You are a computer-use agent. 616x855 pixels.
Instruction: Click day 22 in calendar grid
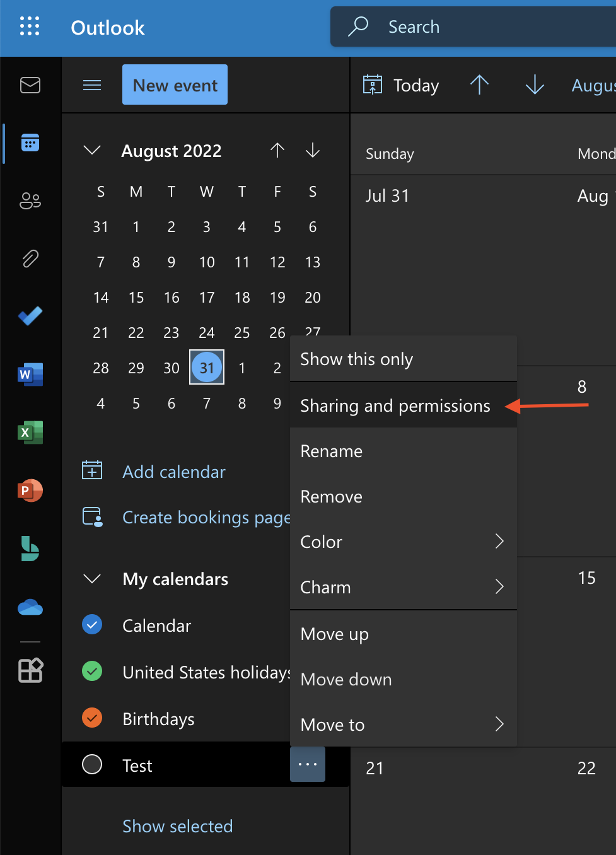(586, 768)
